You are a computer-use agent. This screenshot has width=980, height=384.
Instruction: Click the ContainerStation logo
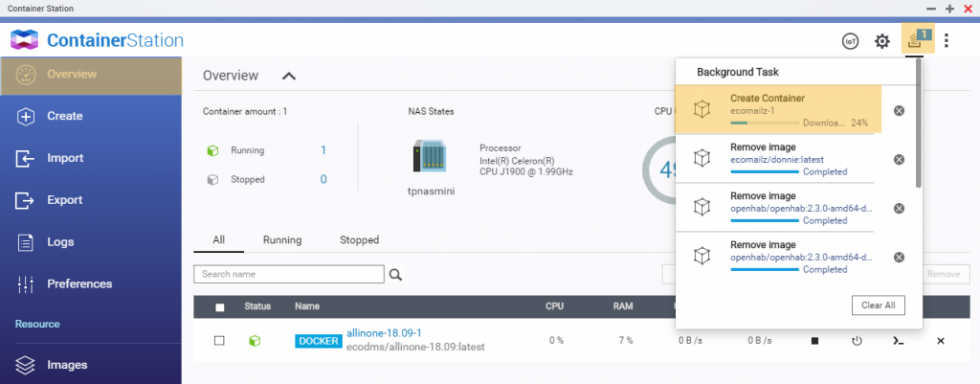[x=97, y=40]
